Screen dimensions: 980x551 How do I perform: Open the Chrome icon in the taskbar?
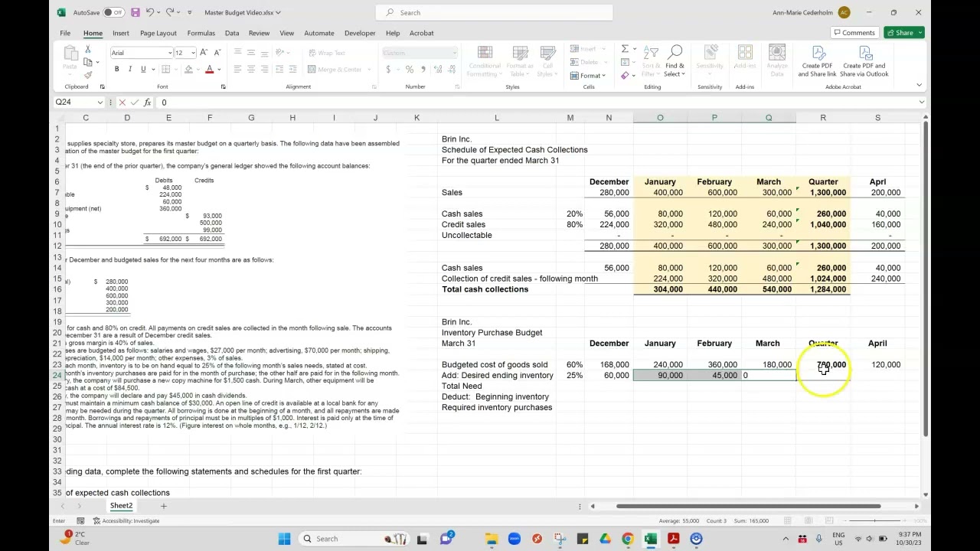[627, 539]
